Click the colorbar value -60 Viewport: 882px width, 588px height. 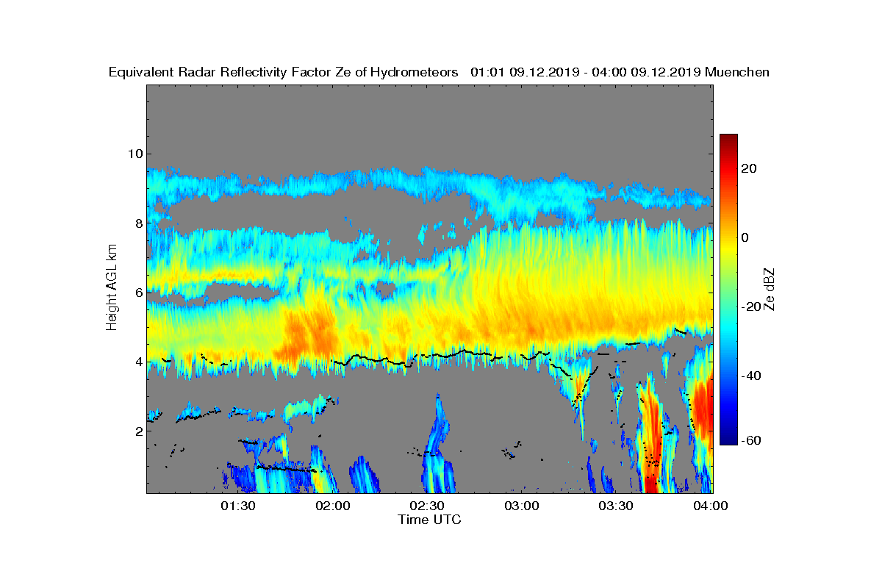coord(750,441)
